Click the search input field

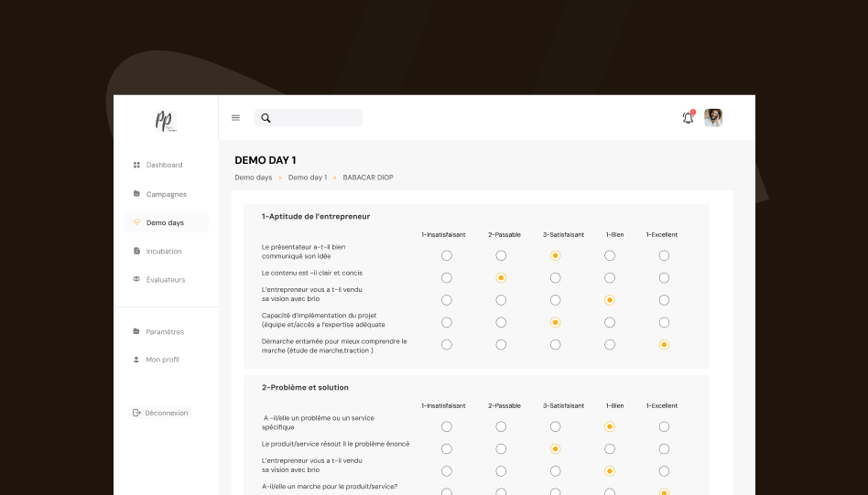point(309,118)
